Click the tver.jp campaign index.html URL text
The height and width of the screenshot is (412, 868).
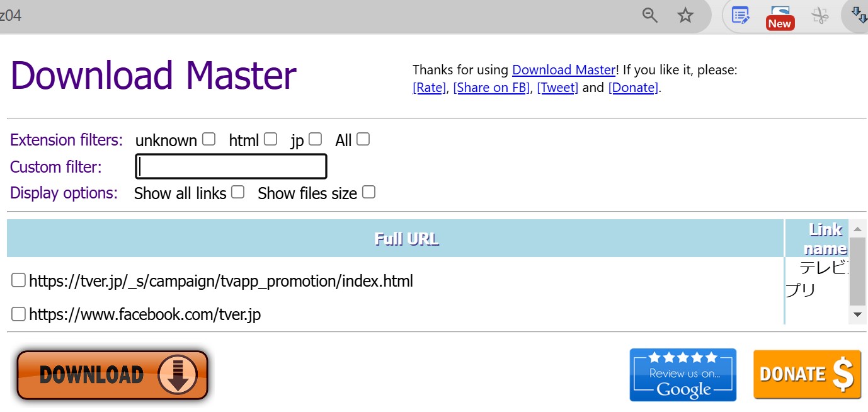coord(221,281)
